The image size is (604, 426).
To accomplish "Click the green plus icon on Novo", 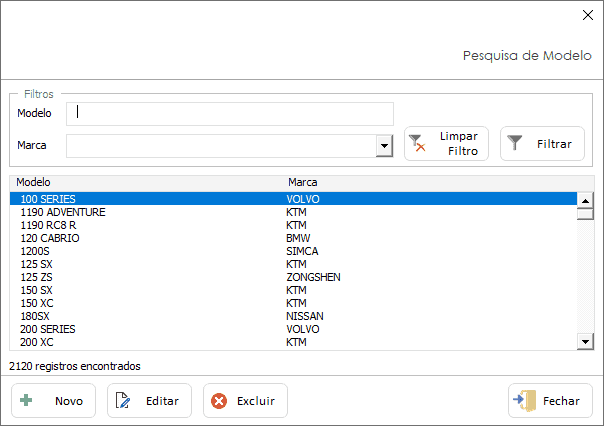I will [x=26, y=400].
